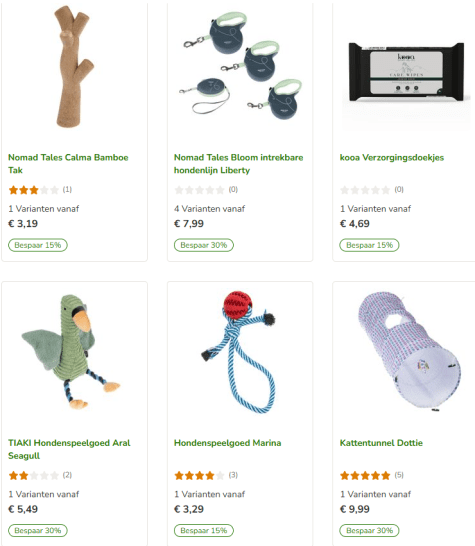
Task: Open the Nomad Tales Calma Bamboe Tak title link
Action: (x=68, y=164)
